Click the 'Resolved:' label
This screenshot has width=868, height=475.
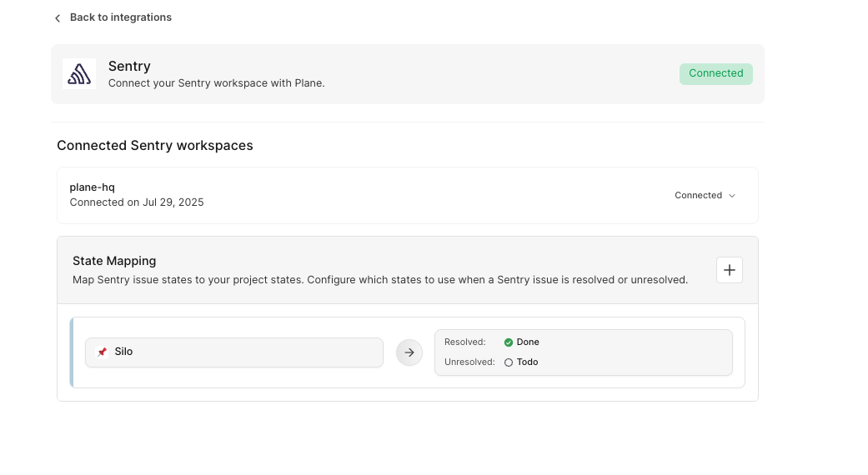click(x=465, y=342)
